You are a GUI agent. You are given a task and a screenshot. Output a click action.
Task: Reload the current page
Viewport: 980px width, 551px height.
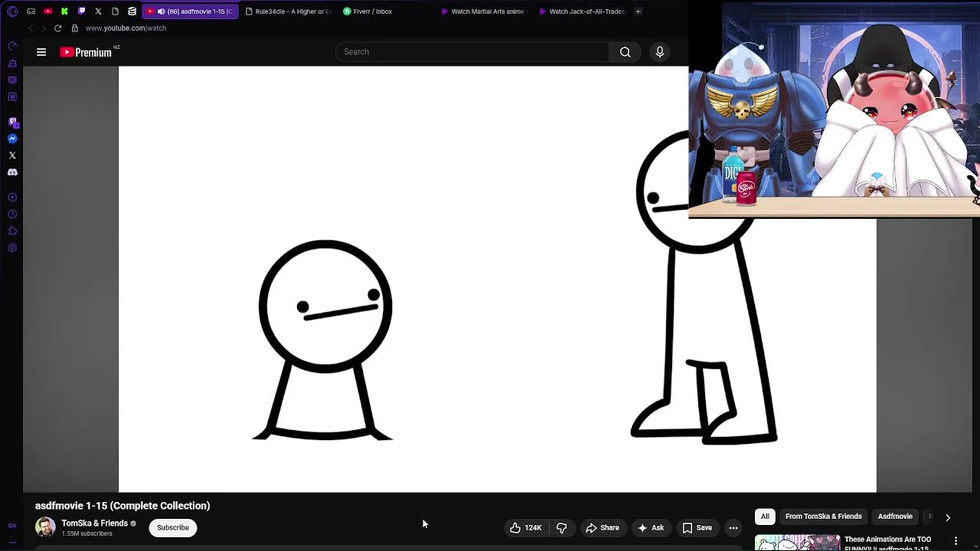coord(57,28)
